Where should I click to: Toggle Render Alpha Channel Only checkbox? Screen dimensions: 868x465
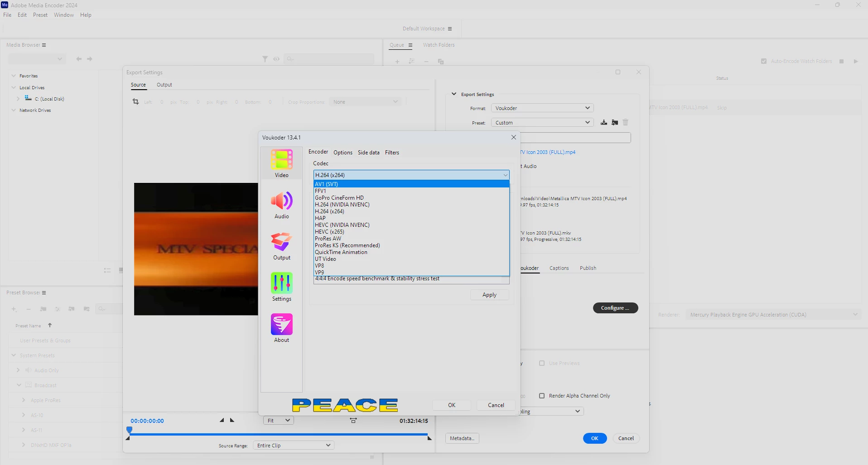pos(542,396)
